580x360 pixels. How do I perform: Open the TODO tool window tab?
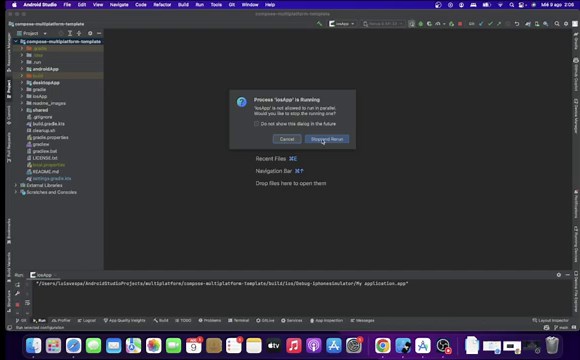(183, 320)
